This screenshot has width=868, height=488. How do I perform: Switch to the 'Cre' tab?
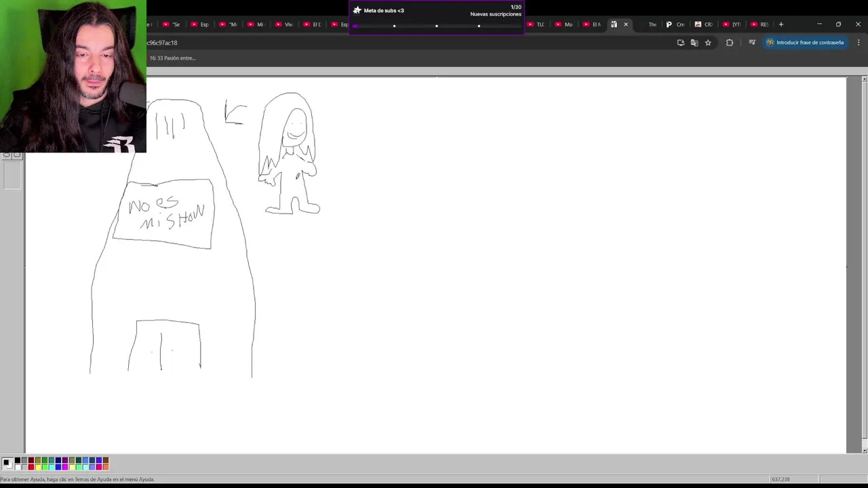[675, 24]
